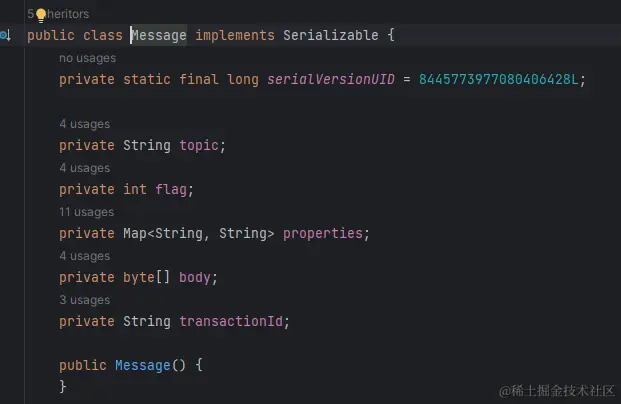Click the body field name
The width and height of the screenshot is (621, 404).
coord(195,277)
